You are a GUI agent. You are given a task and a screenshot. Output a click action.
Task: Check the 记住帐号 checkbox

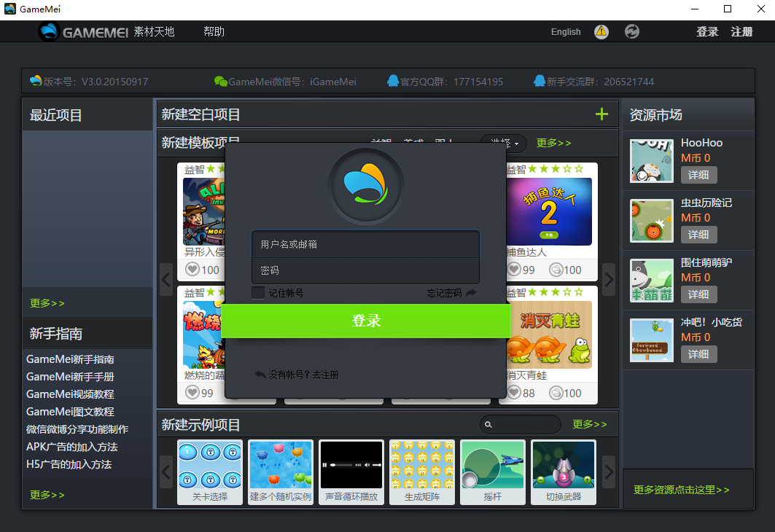(258, 293)
